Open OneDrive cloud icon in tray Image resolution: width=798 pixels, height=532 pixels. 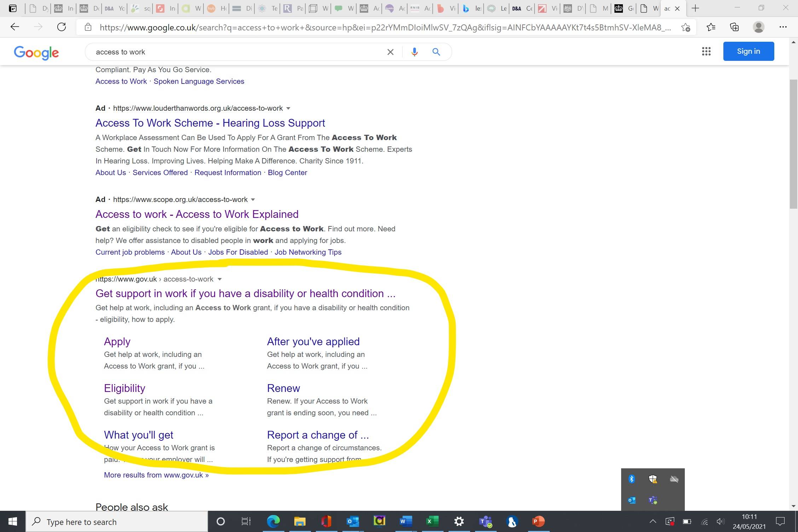[674, 479]
